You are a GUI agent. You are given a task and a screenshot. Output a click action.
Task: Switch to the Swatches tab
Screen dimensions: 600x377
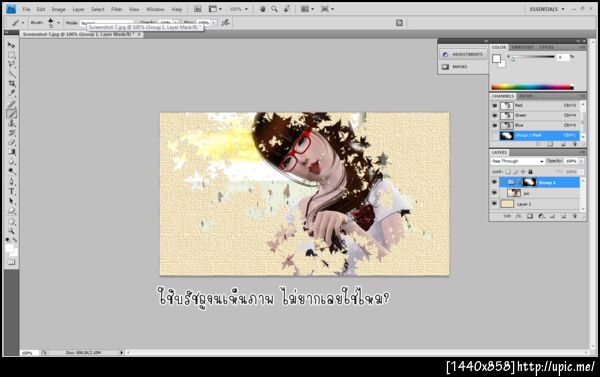point(522,47)
